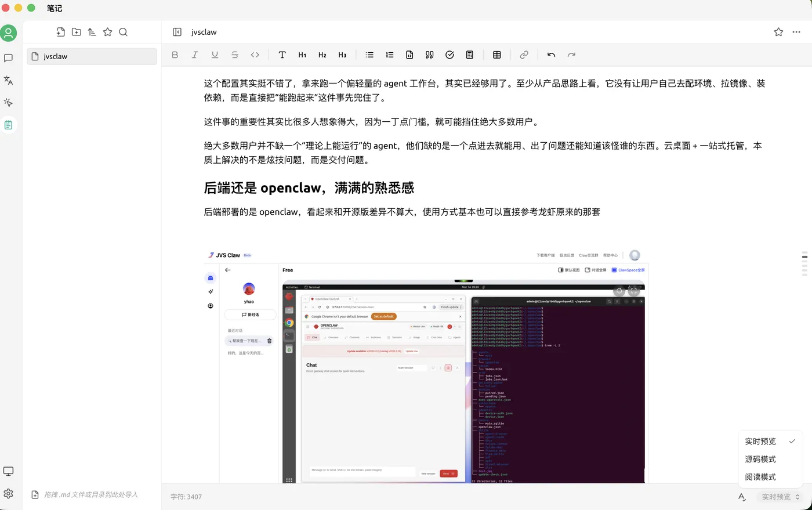The height and width of the screenshot is (510, 812).
Task: Create a new folder
Action: point(76,32)
